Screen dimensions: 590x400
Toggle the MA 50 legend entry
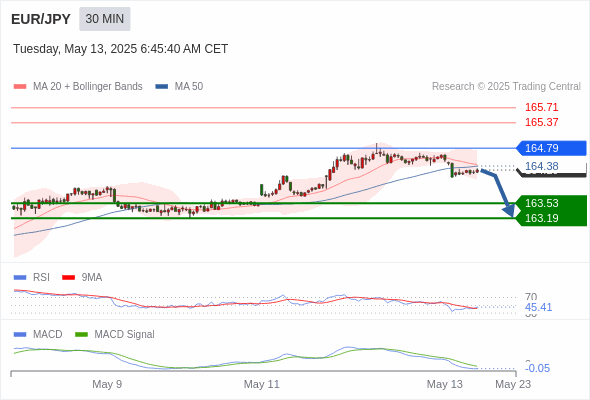click(179, 87)
